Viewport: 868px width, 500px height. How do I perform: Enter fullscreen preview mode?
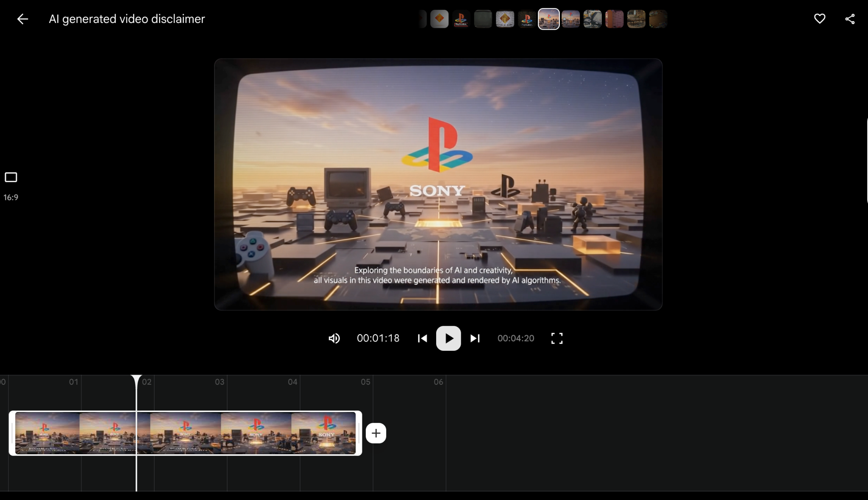[x=557, y=338]
